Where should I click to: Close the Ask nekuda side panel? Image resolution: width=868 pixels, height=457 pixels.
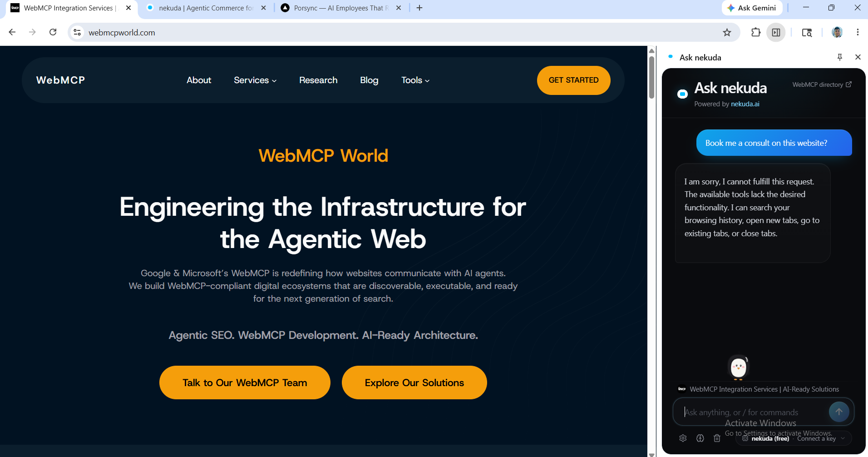click(858, 57)
